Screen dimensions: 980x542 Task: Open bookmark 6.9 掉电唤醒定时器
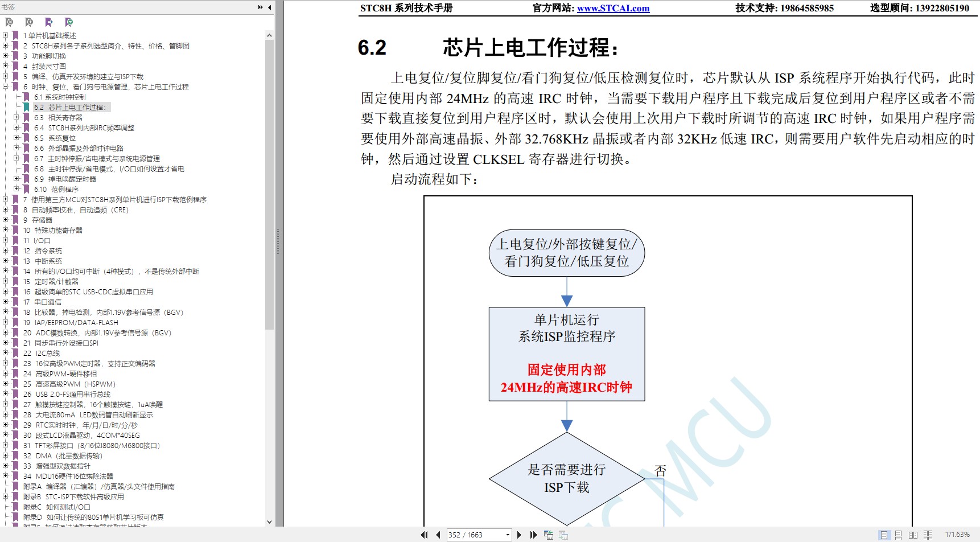(x=65, y=179)
